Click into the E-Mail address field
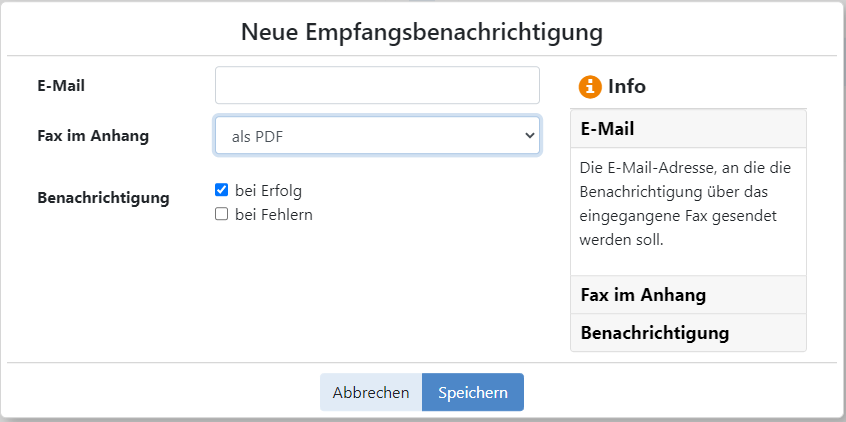Viewport: 846px width, 422px height. (x=377, y=85)
